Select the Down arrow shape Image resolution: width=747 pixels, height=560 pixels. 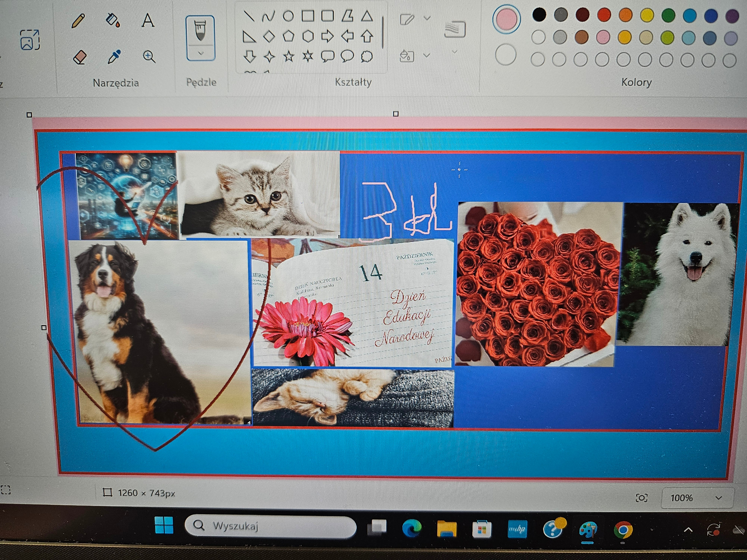[x=249, y=57]
